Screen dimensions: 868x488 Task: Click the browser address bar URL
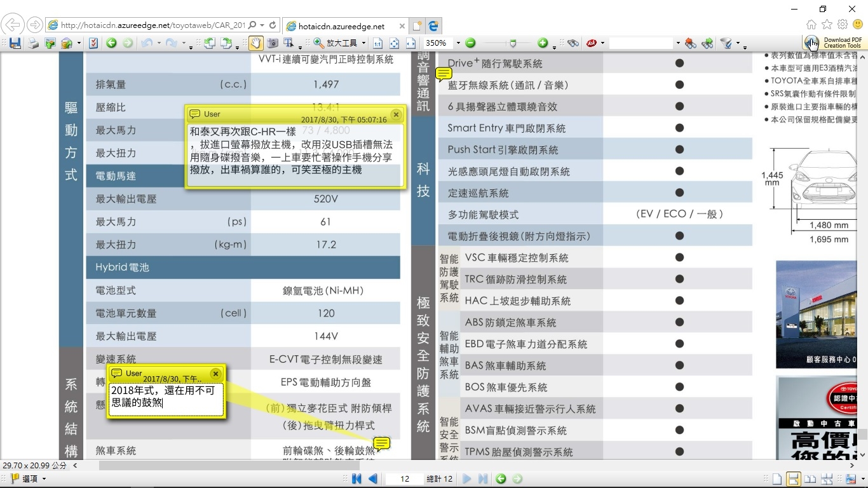tap(153, 25)
